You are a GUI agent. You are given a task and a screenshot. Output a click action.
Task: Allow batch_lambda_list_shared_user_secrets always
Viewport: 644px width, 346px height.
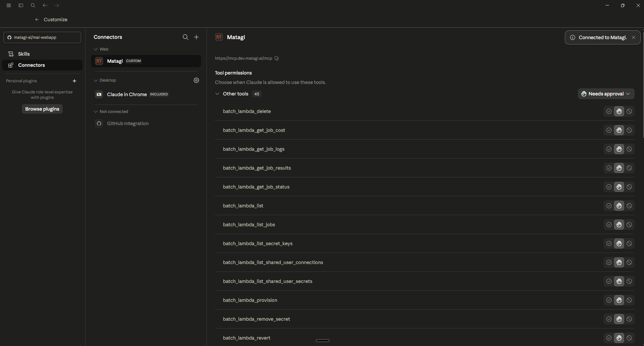pyautogui.click(x=609, y=281)
